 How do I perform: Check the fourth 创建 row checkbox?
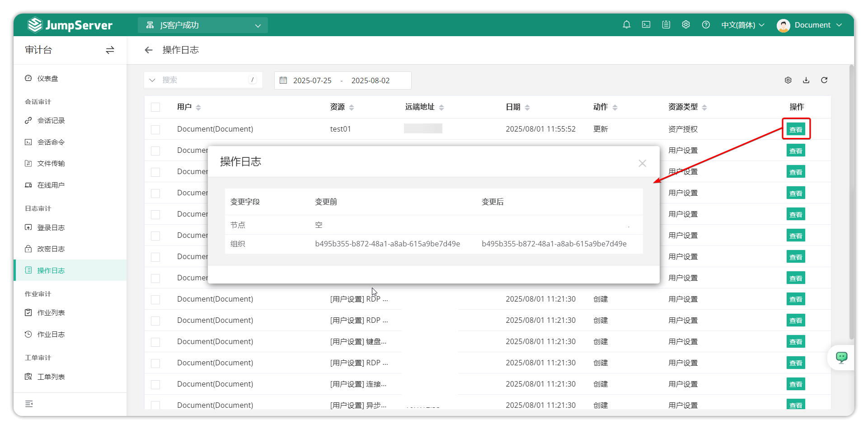click(155, 363)
